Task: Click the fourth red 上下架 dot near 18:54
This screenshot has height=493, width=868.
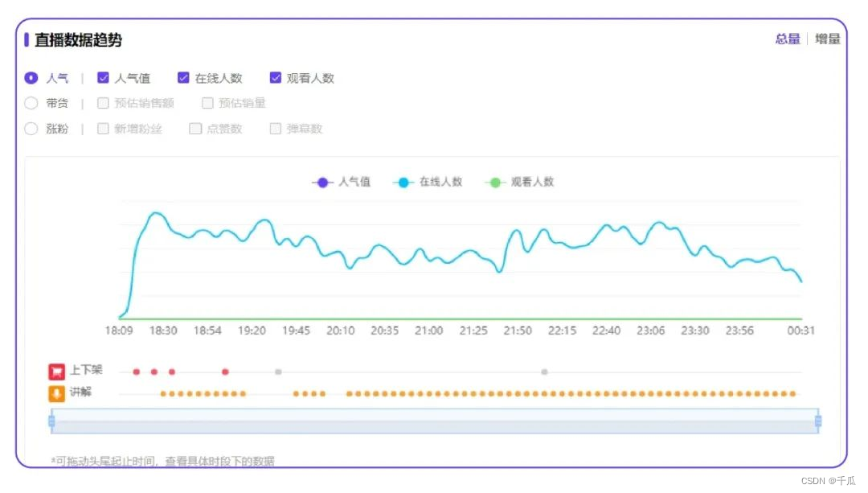Action: [225, 372]
